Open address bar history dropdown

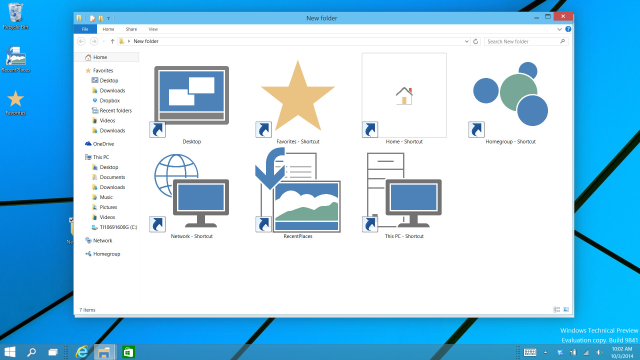pyautogui.click(x=467, y=41)
